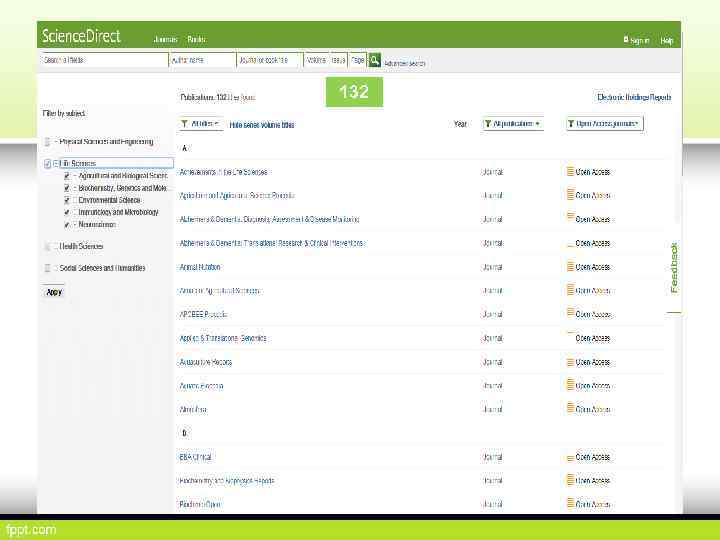The image size is (720, 540).
Task: Uncheck the Neuroscience checkbox
Action: pos(67,225)
